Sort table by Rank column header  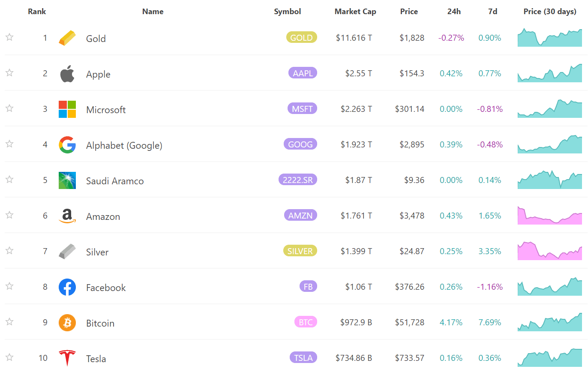click(x=37, y=12)
